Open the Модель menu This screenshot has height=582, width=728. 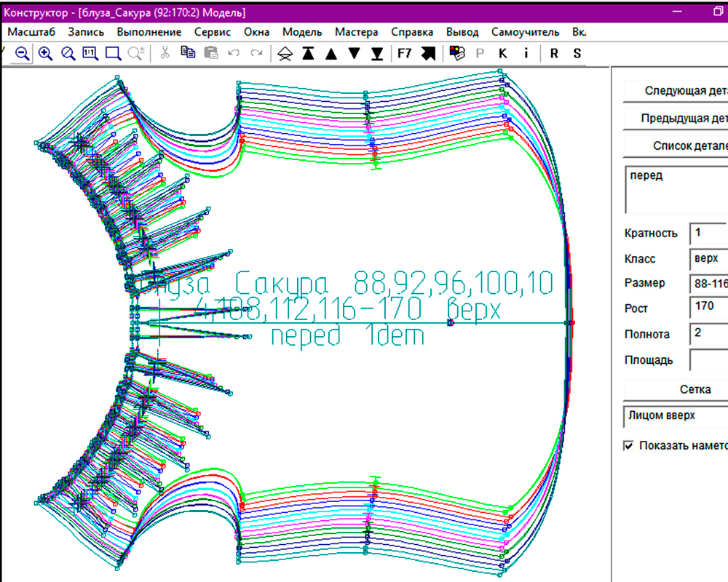[x=302, y=32]
